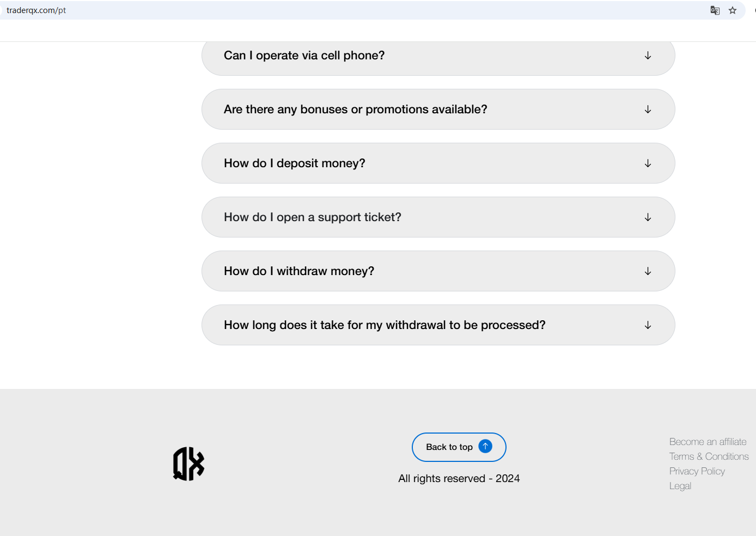The image size is (756, 536).
Task: Click arrow beside "Can I operate via cell phone?"
Action: click(648, 56)
